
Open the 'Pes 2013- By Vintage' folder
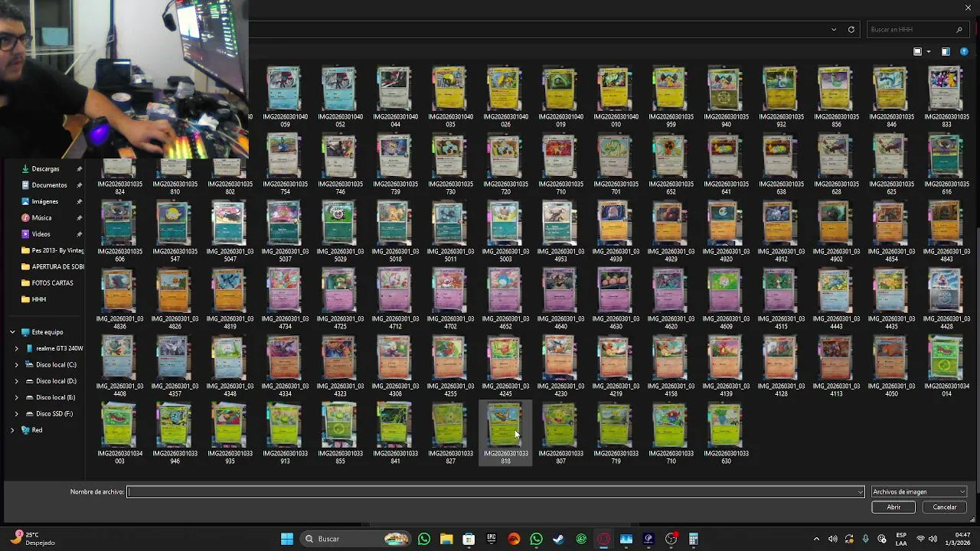[x=52, y=250]
